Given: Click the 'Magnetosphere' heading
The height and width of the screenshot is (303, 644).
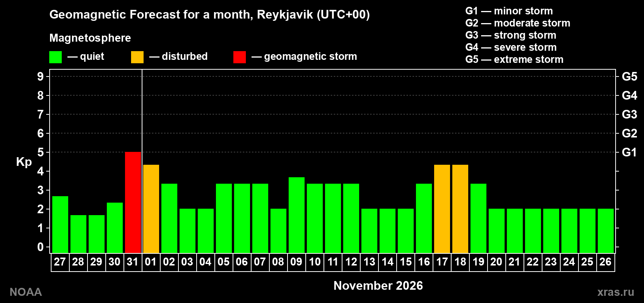Looking at the screenshot, I should 90,38.
